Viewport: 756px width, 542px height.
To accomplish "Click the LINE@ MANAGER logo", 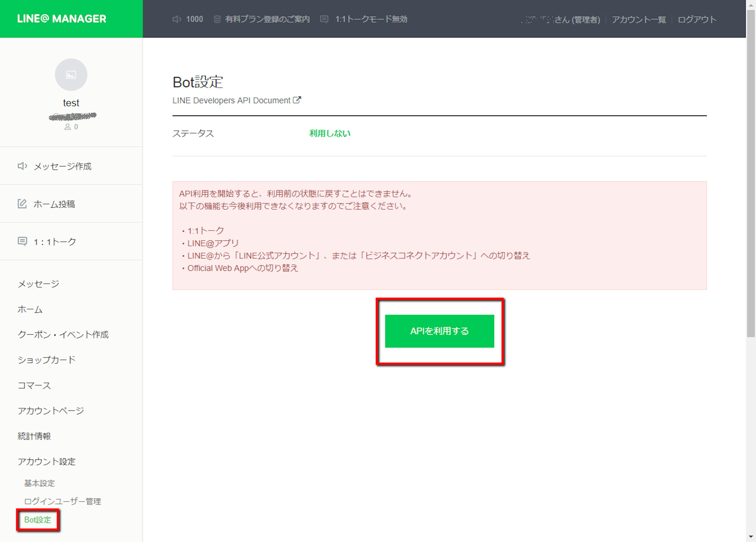I will coord(62,19).
